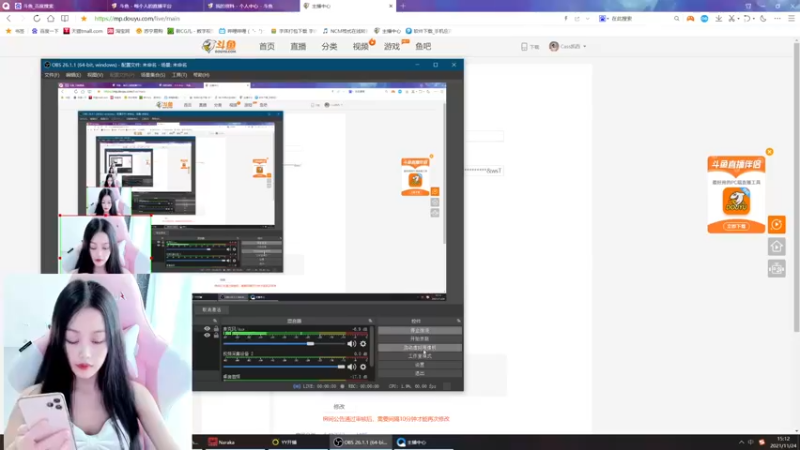
Task: Activate the scissors screenshot tool
Action: pyautogui.click(x=731, y=18)
